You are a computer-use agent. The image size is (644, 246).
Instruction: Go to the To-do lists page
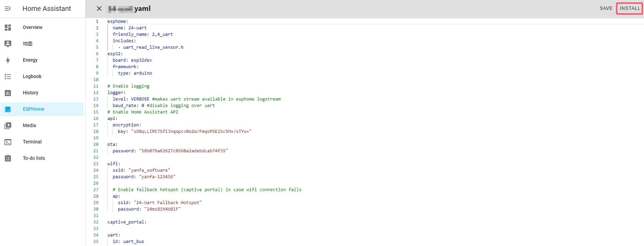[x=34, y=158]
